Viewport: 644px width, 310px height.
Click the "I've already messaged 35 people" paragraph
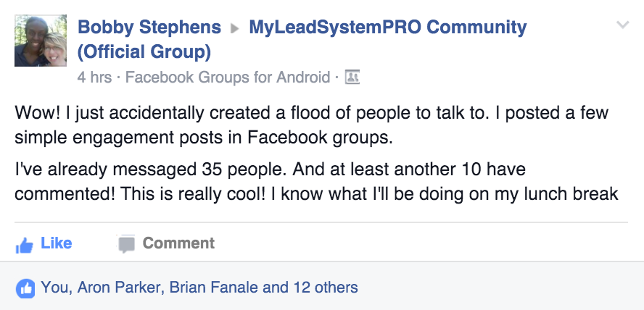pyautogui.click(x=316, y=181)
